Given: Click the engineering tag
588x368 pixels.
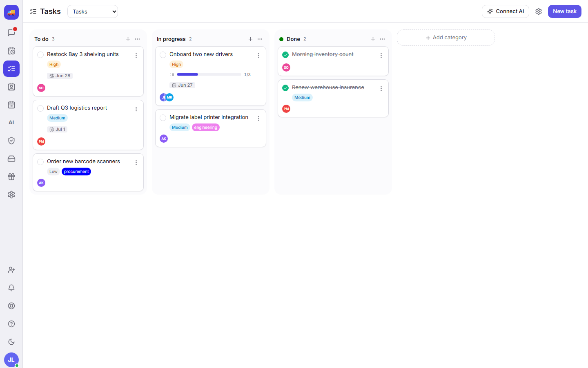Looking at the screenshot, I should coord(206,128).
